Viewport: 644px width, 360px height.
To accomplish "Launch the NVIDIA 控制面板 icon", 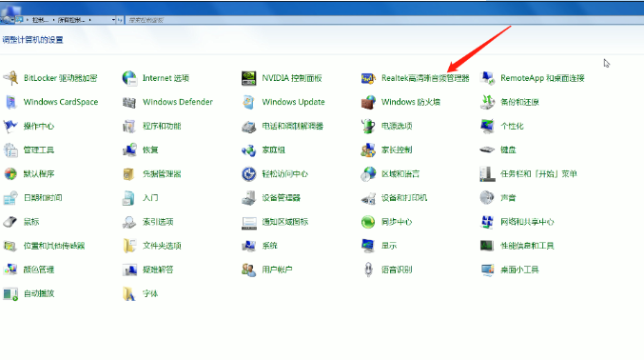I will pyautogui.click(x=248, y=78).
